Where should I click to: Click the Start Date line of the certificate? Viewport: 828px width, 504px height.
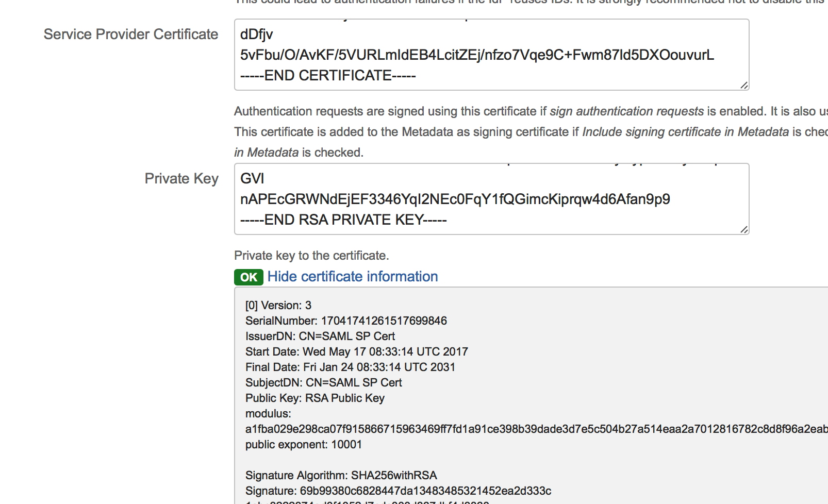click(357, 352)
